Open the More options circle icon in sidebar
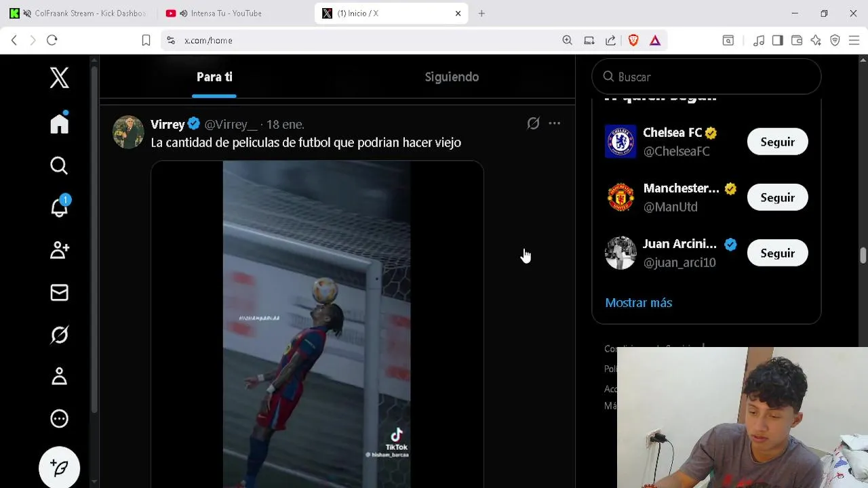 click(x=59, y=418)
